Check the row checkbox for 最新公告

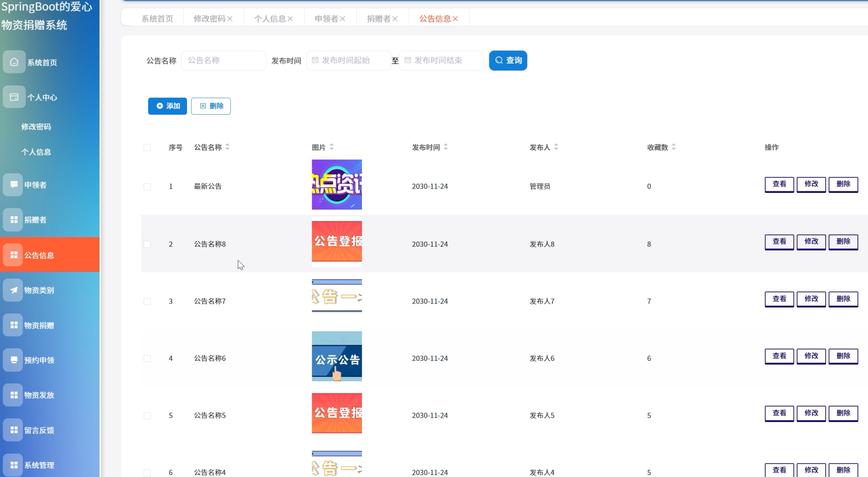click(x=147, y=186)
